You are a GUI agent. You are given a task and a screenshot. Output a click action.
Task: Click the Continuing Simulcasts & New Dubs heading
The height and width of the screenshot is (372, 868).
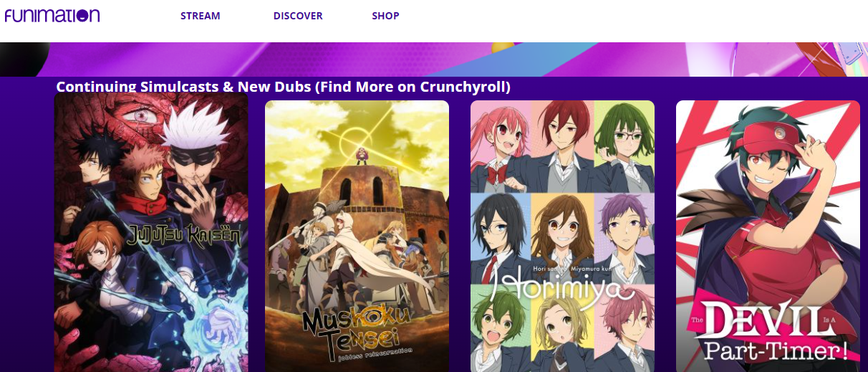[284, 87]
